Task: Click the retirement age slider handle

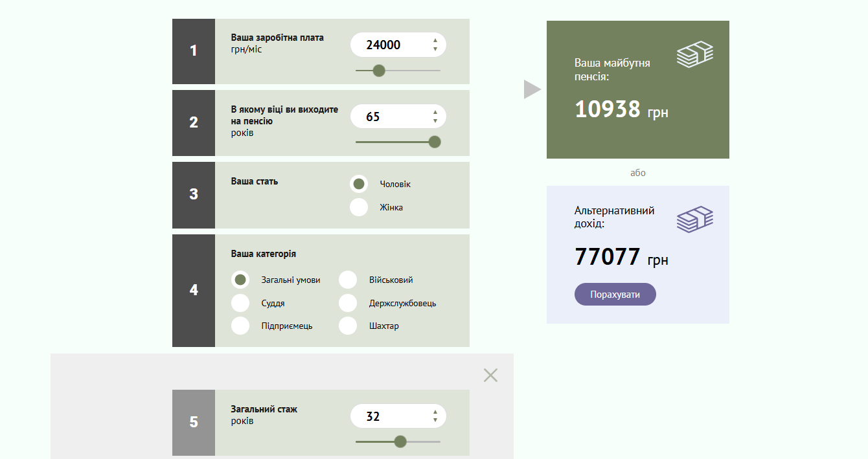Action: [x=435, y=142]
